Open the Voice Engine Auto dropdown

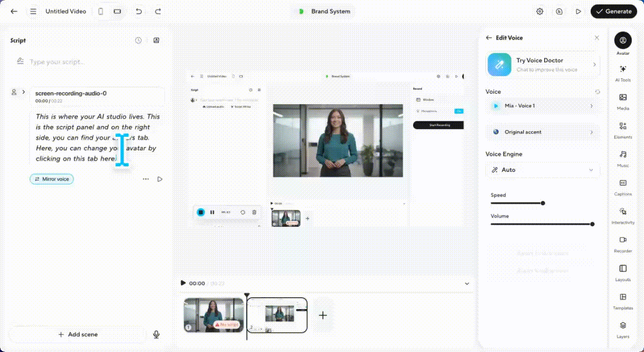tap(542, 170)
